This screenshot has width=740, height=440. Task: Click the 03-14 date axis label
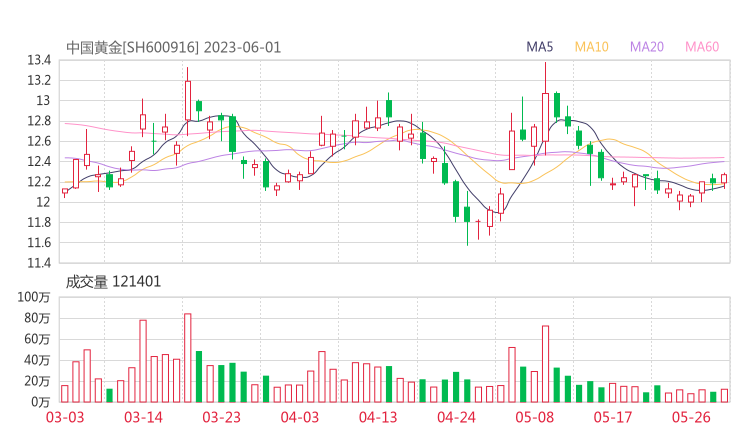pyautogui.click(x=143, y=417)
